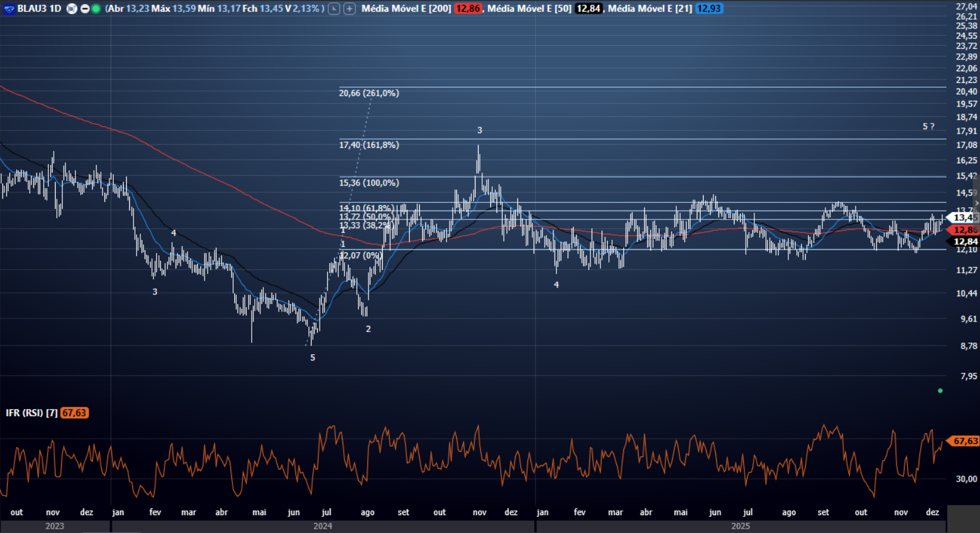Select the Média Móvel E [50] indicator label

pyautogui.click(x=529, y=9)
